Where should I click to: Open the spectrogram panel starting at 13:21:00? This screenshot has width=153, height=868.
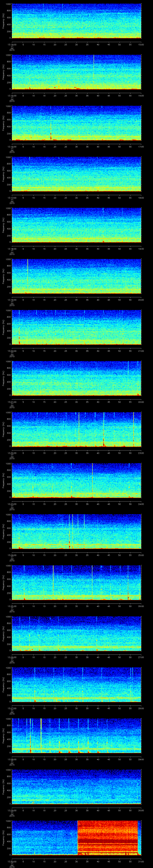(76, 378)
